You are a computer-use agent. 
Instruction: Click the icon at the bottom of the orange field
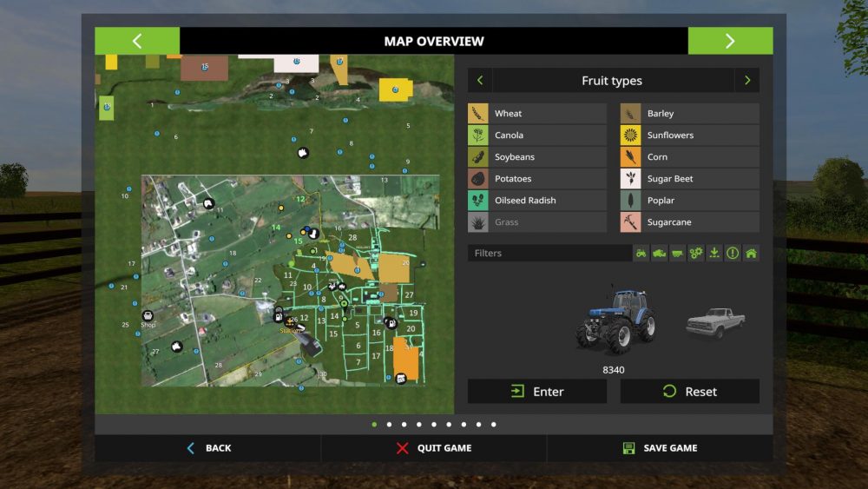point(401,379)
